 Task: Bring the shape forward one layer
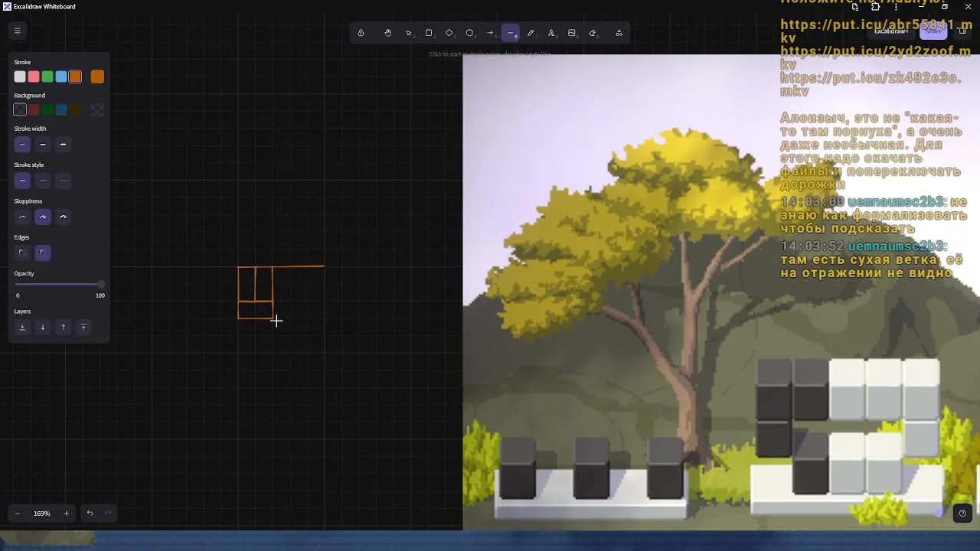63,328
